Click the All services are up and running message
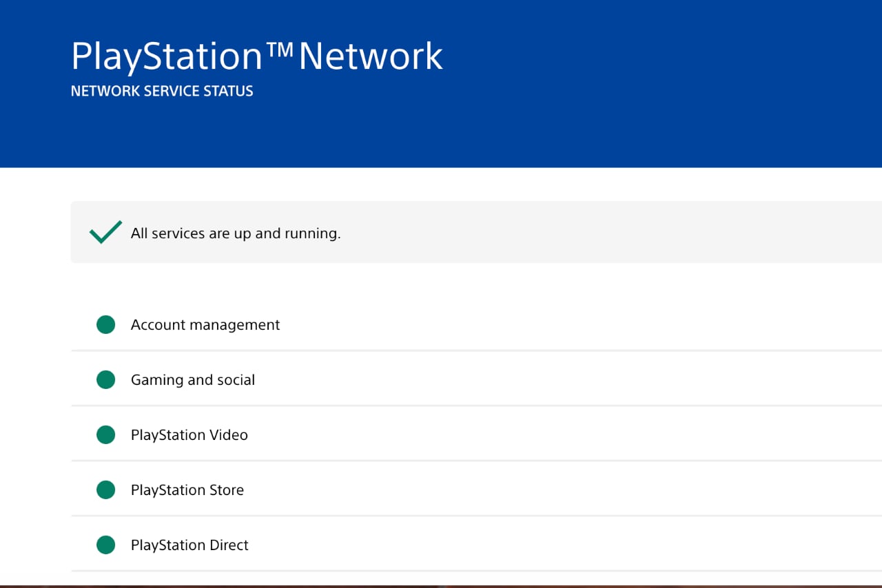Viewport: 882px width, 588px height. [236, 233]
